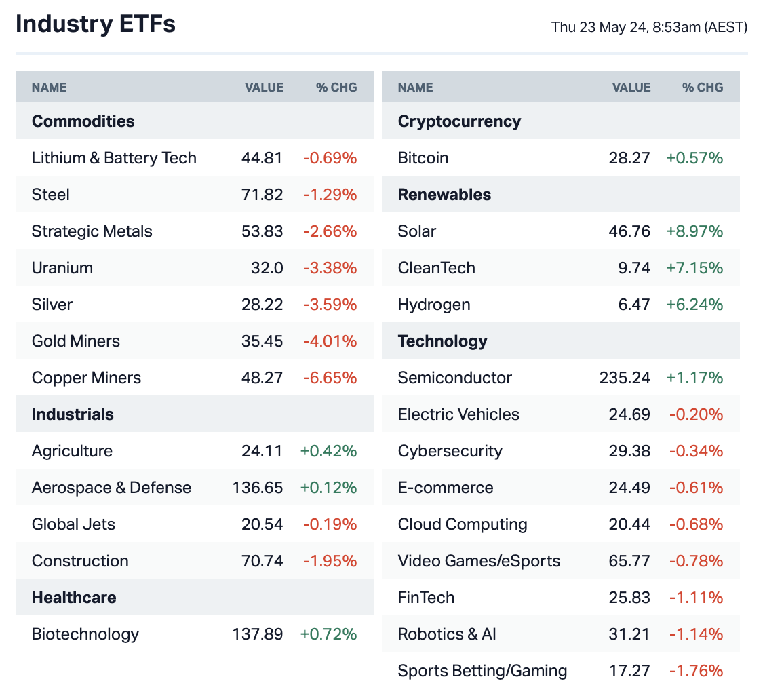Viewport: 765px width, 700px height.
Task: Click the Steel ETF row name
Action: click(x=51, y=195)
